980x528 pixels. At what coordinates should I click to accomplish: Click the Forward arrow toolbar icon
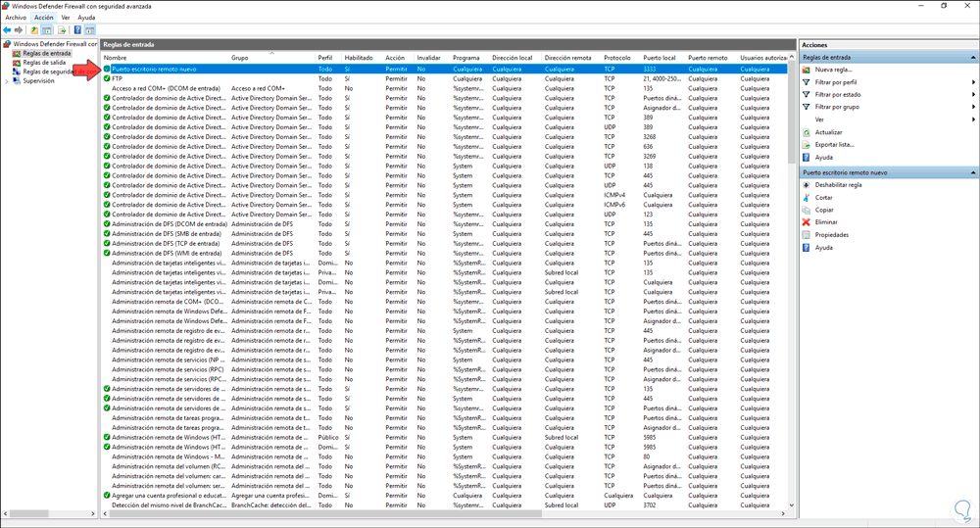point(19,30)
